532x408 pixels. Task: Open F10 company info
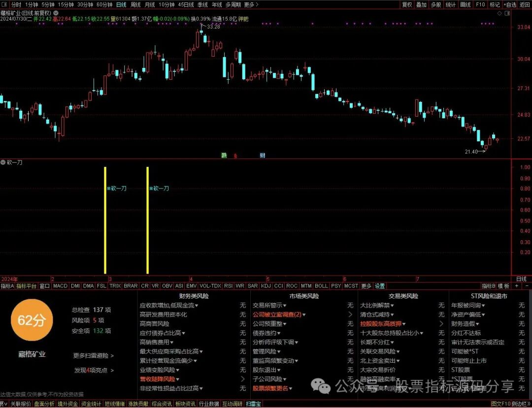pyautogui.click(x=480, y=5)
